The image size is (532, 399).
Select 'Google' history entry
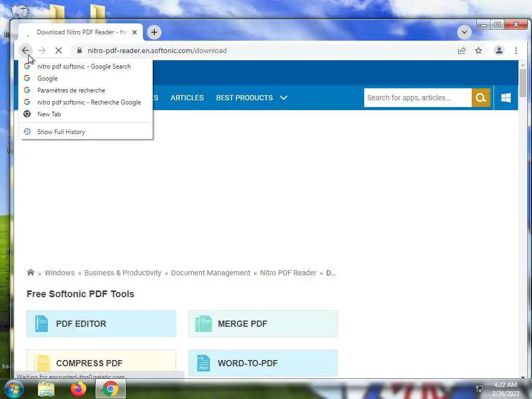click(x=86, y=78)
